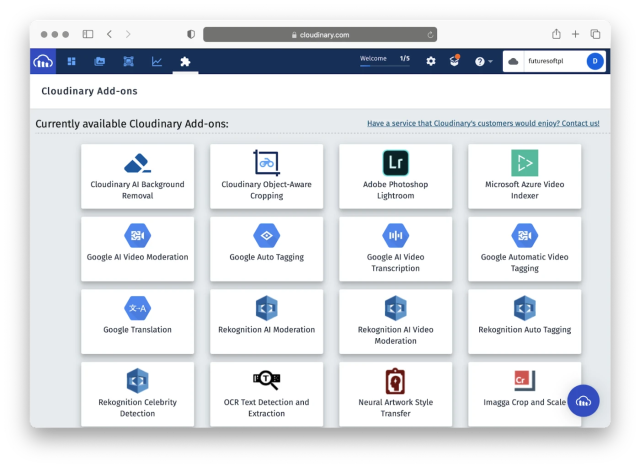This screenshot has height=467, width=640.
Task: Click the Cloudinary AI Background Removal icon
Action: [x=138, y=163]
